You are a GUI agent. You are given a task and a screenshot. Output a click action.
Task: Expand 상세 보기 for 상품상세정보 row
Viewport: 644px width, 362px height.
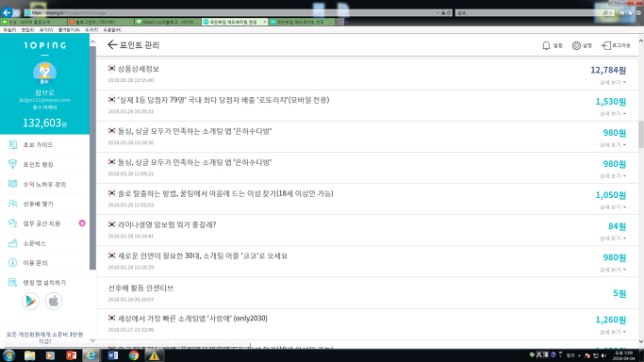(613, 83)
